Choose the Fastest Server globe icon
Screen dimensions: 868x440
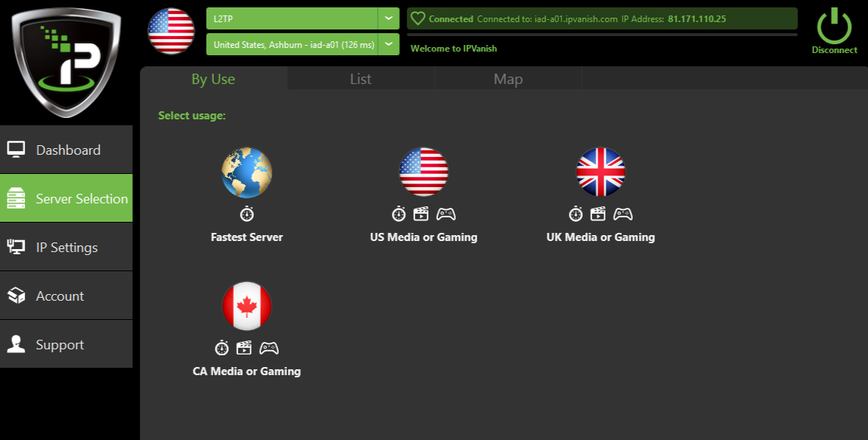click(247, 172)
